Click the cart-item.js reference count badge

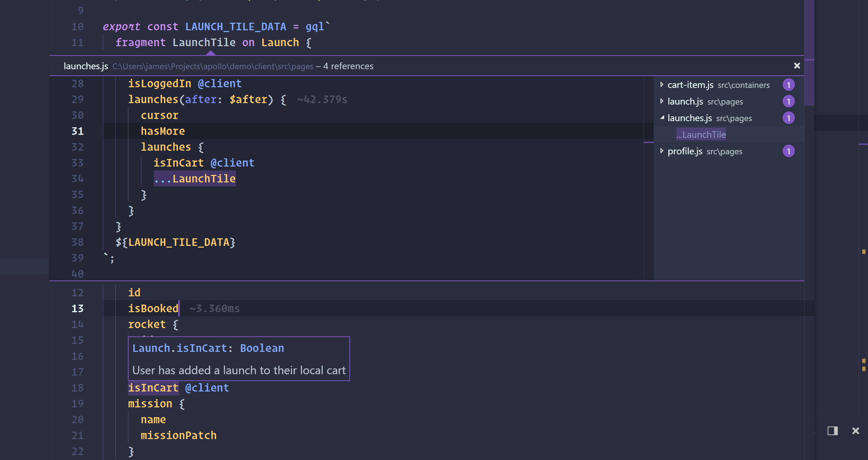click(x=788, y=85)
